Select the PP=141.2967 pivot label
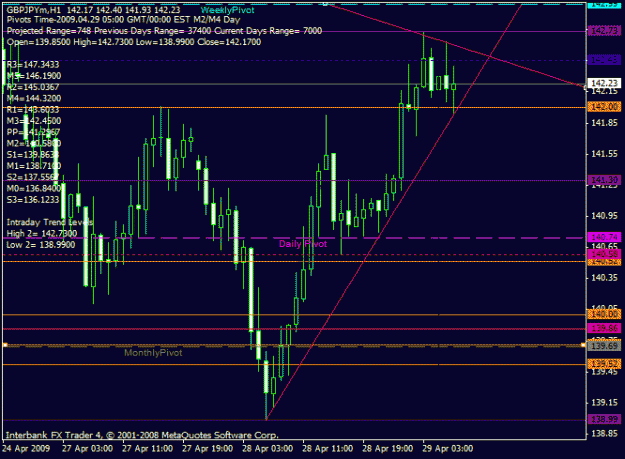 pos(33,132)
